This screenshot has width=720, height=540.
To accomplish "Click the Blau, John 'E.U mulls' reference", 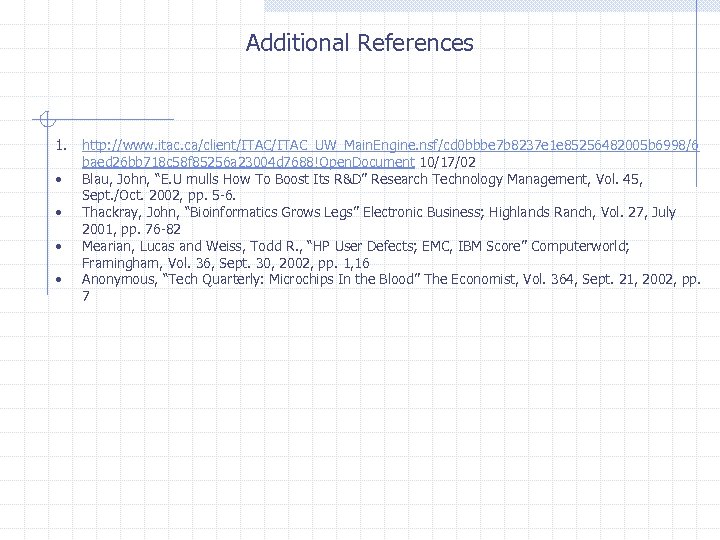I will point(362,187).
